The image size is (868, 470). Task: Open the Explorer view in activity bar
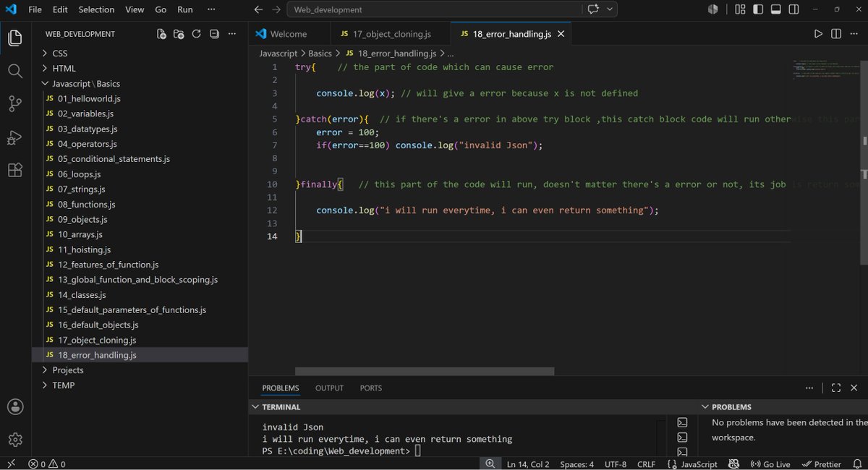[15, 38]
